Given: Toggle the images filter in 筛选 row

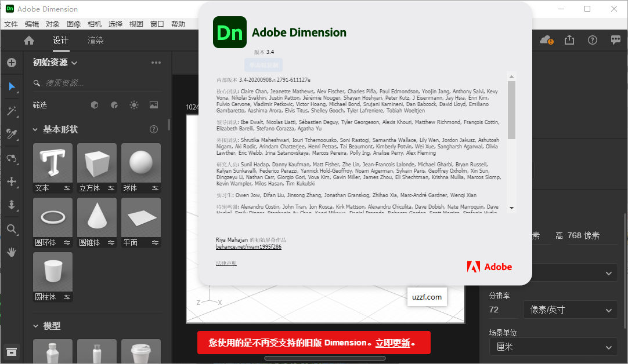Looking at the screenshot, I should pos(153,105).
